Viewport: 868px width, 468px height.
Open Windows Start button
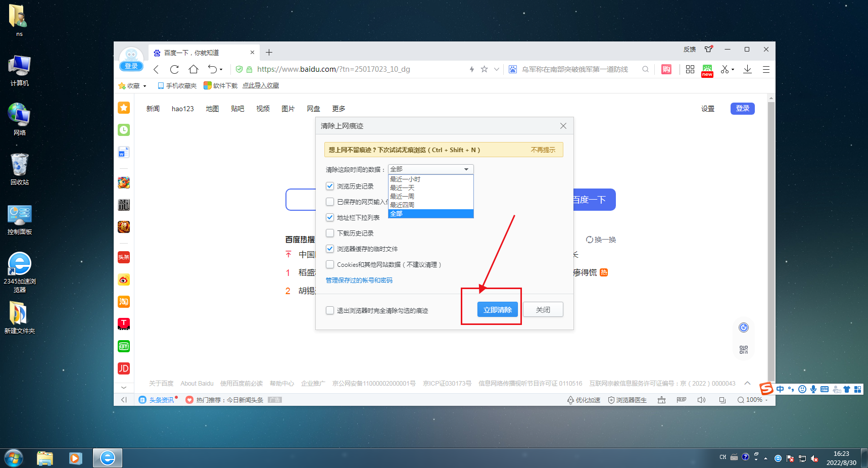[14, 458]
